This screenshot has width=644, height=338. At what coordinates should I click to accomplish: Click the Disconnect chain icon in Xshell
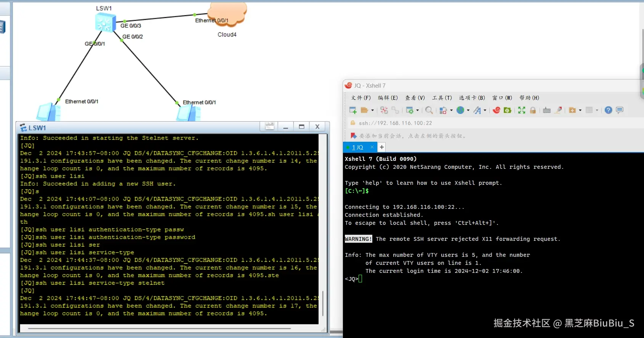(395, 110)
